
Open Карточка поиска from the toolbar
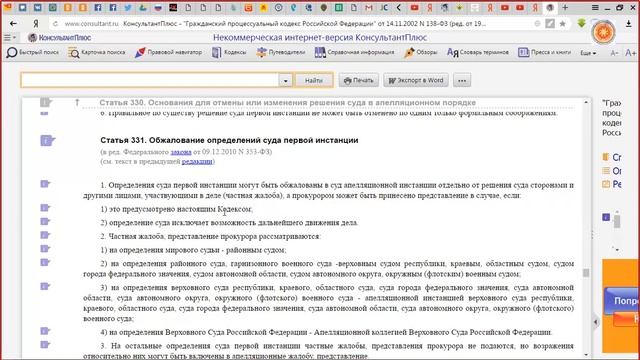tap(97, 53)
